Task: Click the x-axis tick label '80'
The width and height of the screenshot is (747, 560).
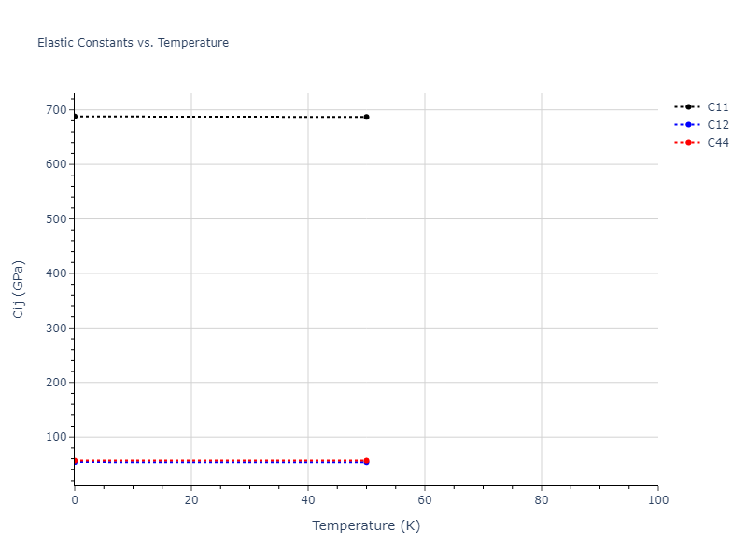Action: point(542,500)
